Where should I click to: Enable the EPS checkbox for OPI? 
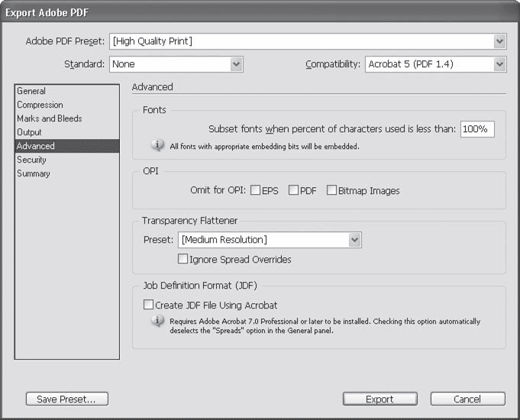coord(256,191)
